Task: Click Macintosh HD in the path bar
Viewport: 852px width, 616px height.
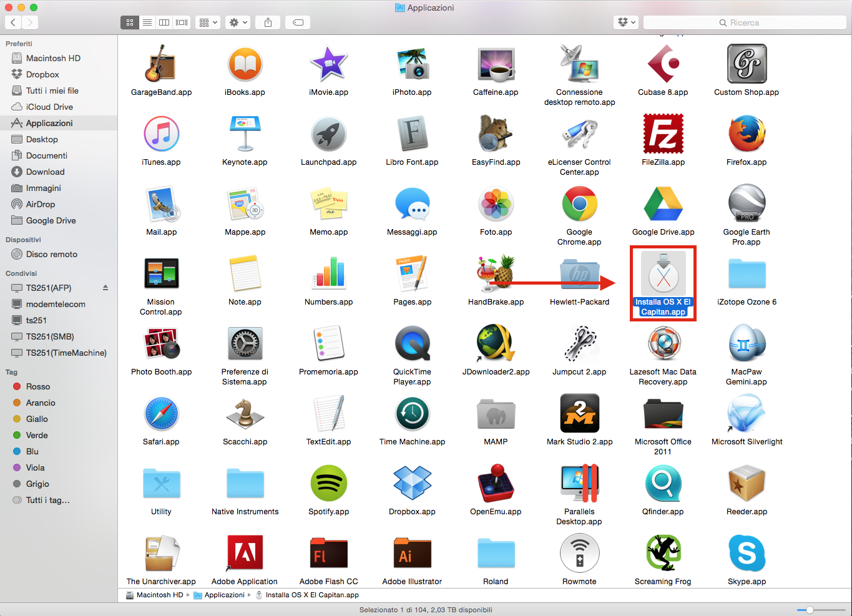Action: pos(155,595)
